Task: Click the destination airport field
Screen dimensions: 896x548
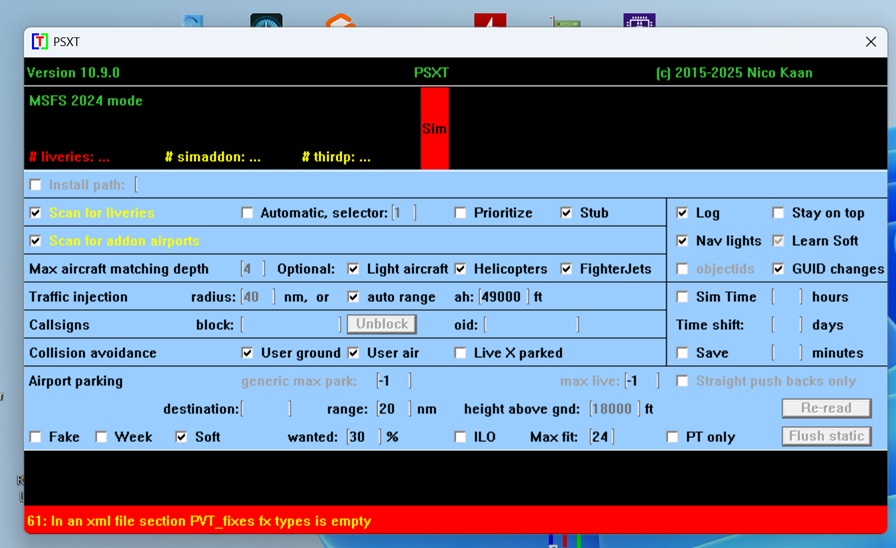Action: [266, 409]
